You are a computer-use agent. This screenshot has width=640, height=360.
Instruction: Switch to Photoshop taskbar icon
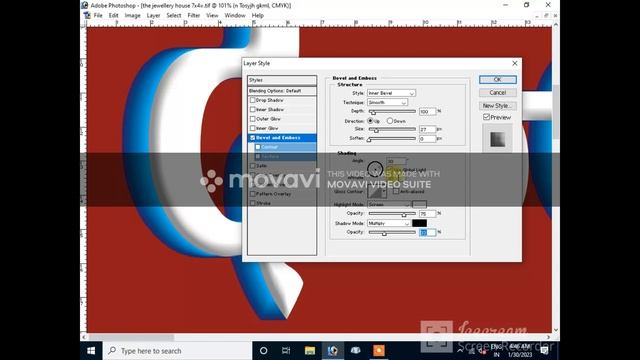(x=333, y=351)
